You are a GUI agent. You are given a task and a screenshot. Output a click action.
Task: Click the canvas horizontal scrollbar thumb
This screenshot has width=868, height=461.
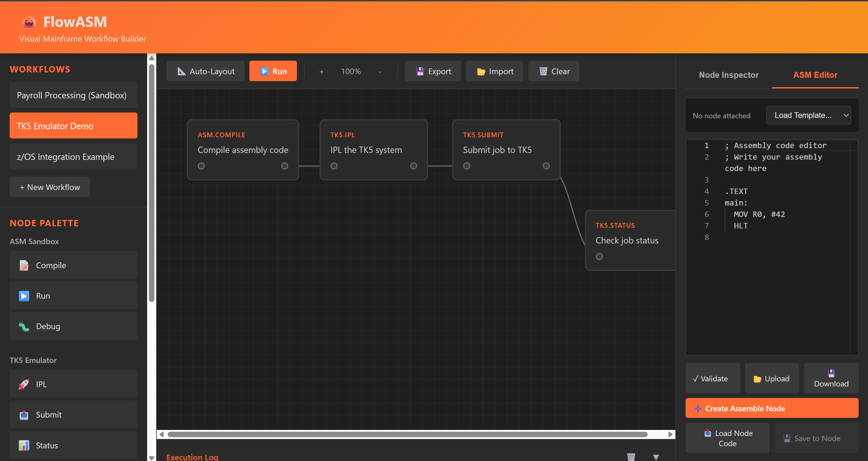(407, 434)
